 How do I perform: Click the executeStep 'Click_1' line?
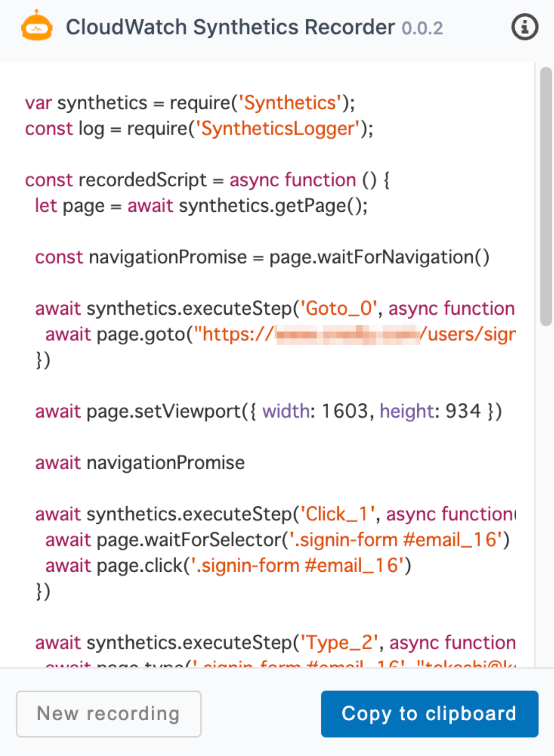(275, 514)
